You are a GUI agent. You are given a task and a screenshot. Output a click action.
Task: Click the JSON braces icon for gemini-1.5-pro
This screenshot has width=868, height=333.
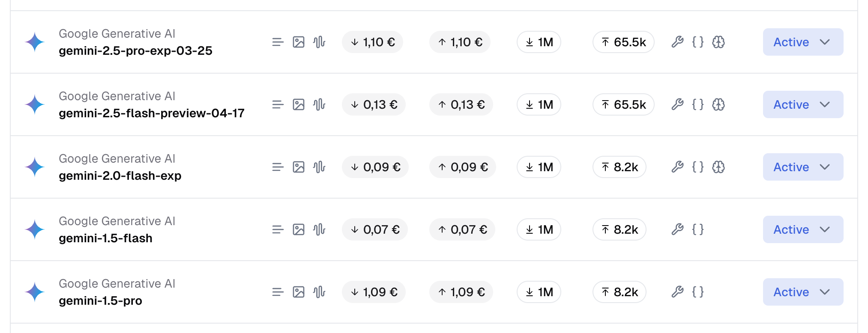698,292
